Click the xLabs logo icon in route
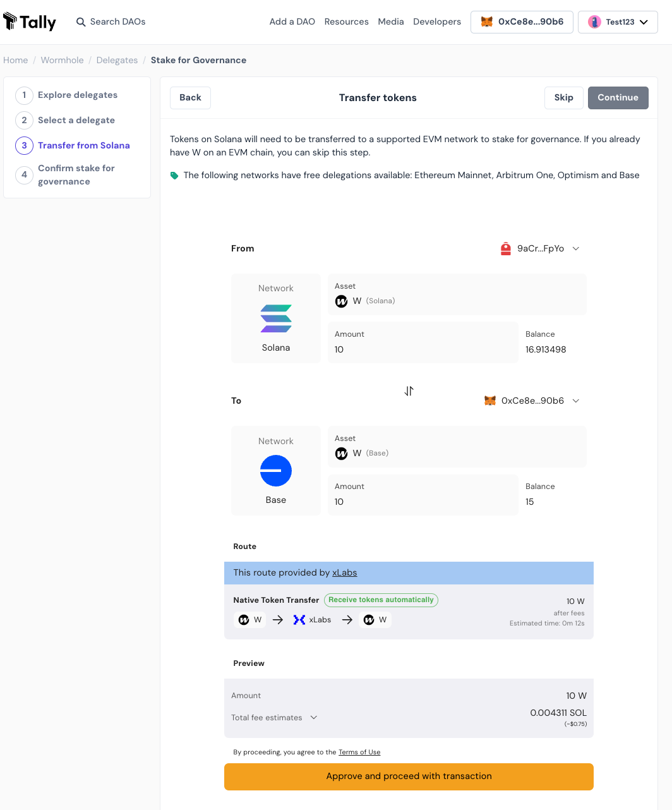This screenshot has height=810, width=672. coord(299,620)
